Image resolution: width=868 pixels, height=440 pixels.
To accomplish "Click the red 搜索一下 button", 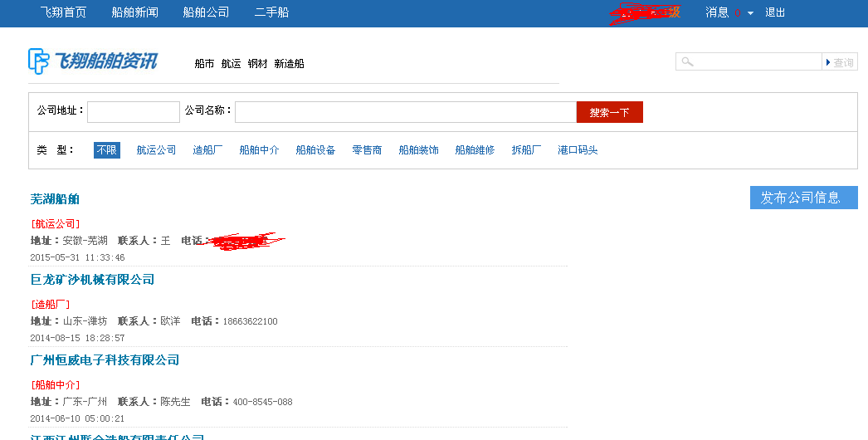I will pos(609,112).
